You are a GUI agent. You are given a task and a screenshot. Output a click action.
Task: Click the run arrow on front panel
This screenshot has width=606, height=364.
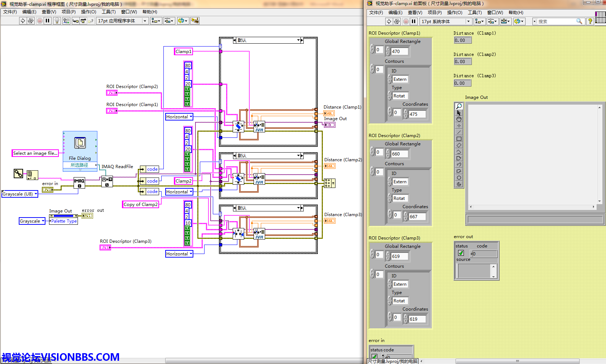pos(388,22)
